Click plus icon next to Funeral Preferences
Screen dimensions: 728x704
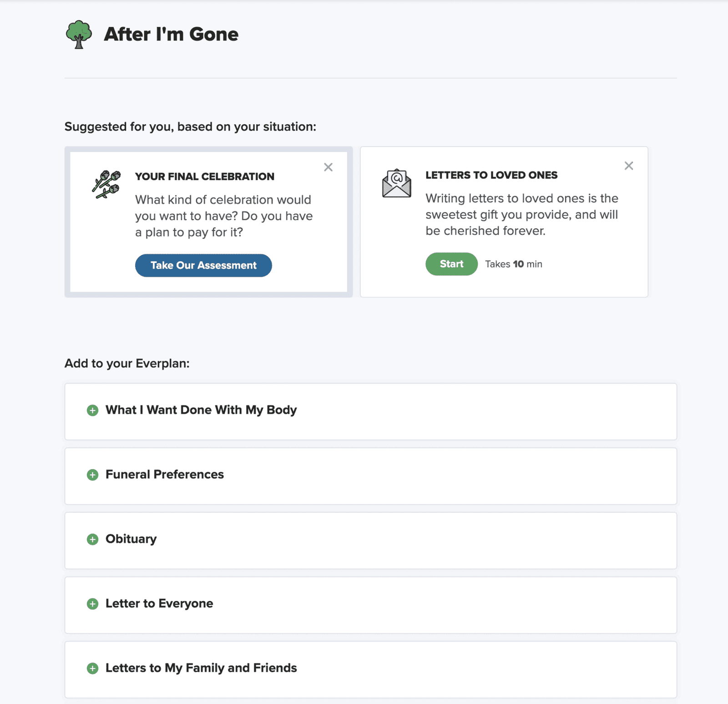[92, 475]
